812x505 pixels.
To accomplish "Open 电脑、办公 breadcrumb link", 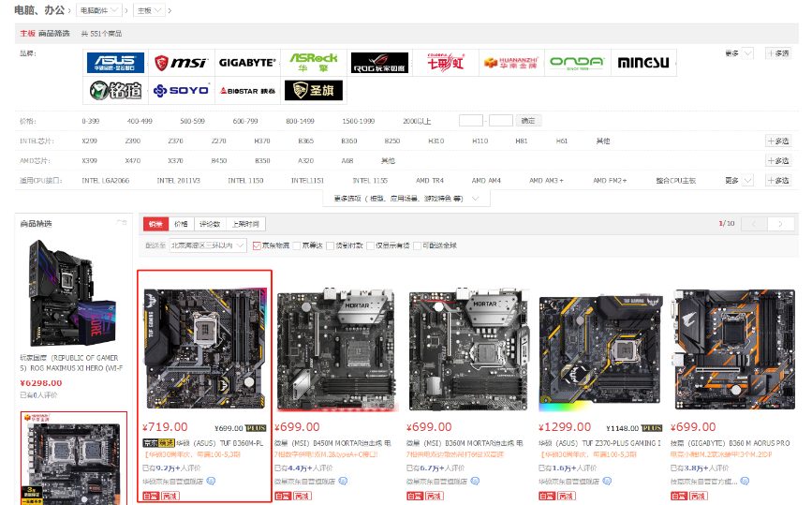I will coord(39,10).
